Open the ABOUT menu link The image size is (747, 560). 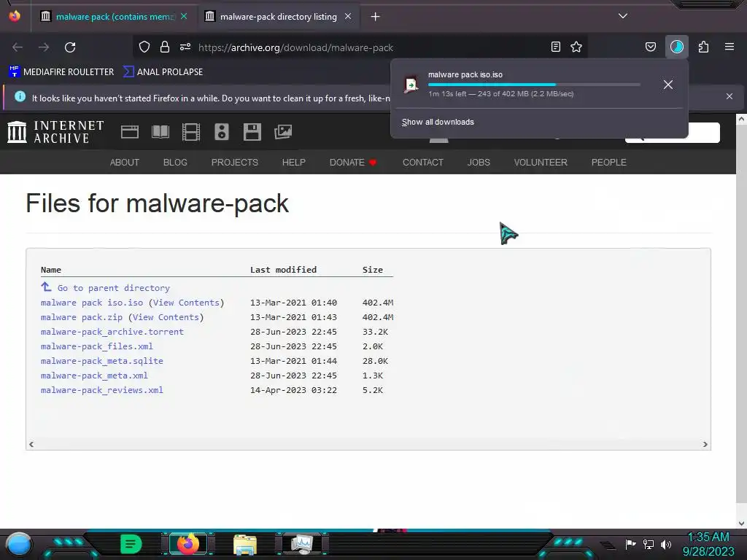pos(124,163)
